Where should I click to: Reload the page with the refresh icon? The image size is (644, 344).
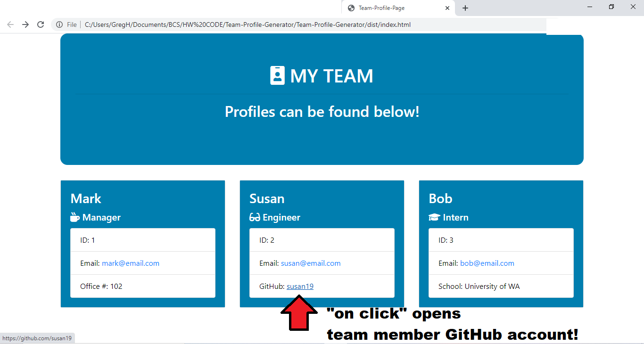pos(41,25)
